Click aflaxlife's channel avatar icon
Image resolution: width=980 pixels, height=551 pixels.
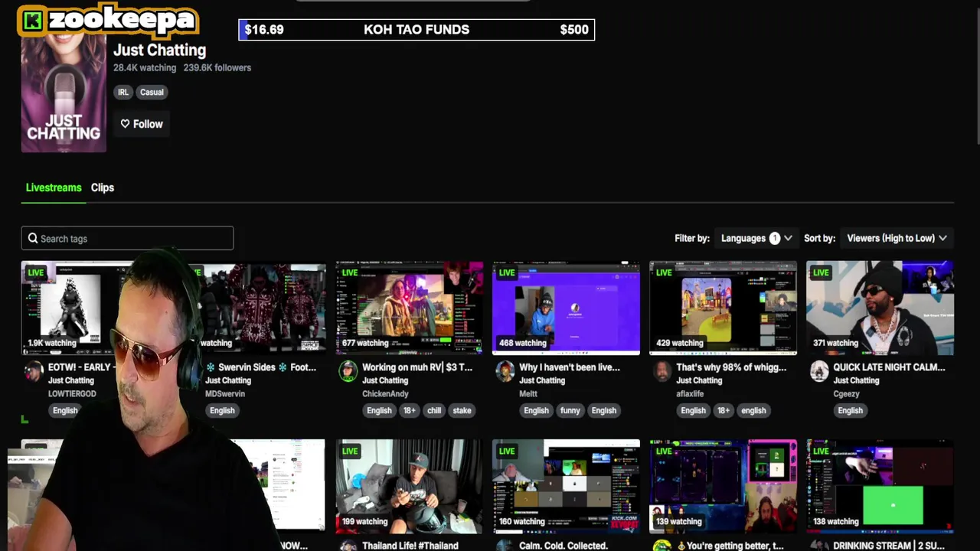tap(662, 371)
